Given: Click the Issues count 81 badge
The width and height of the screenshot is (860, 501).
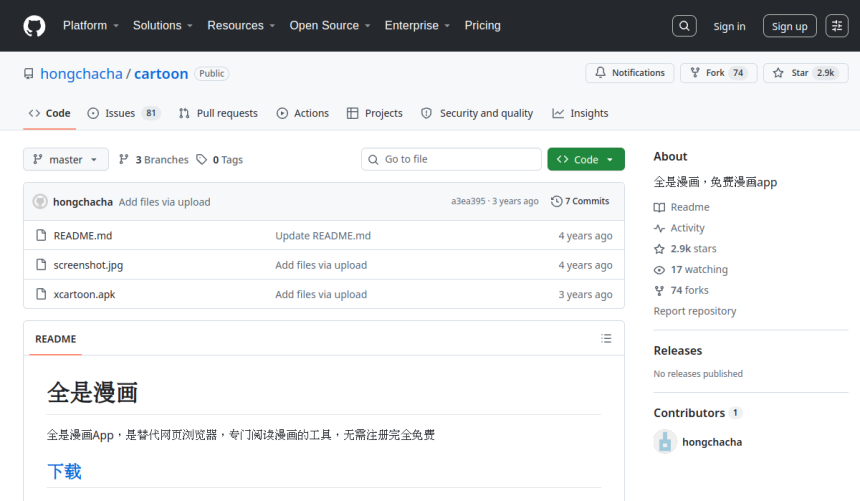Looking at the screenshot, I should tap(151, 113).
